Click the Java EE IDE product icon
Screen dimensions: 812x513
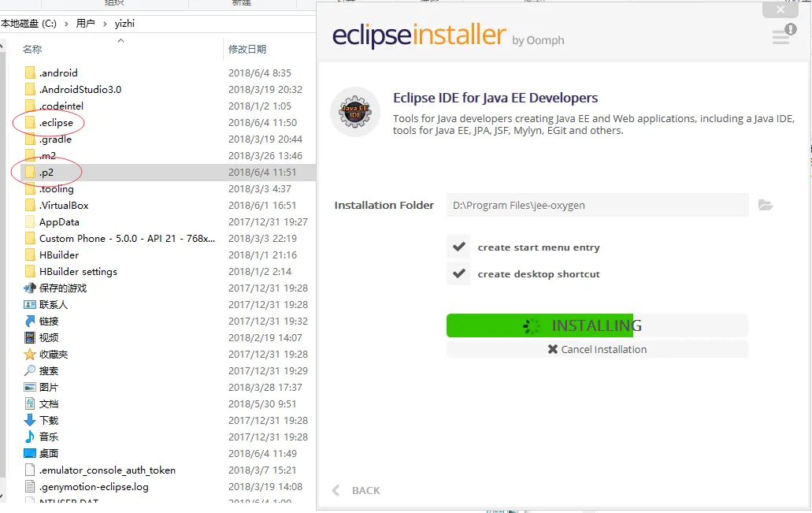(355, 111)
